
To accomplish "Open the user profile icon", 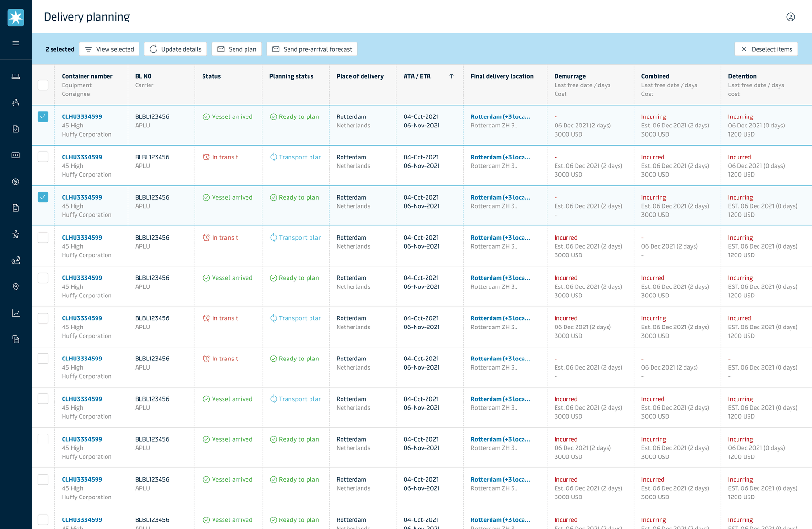I will pos(791,17).
